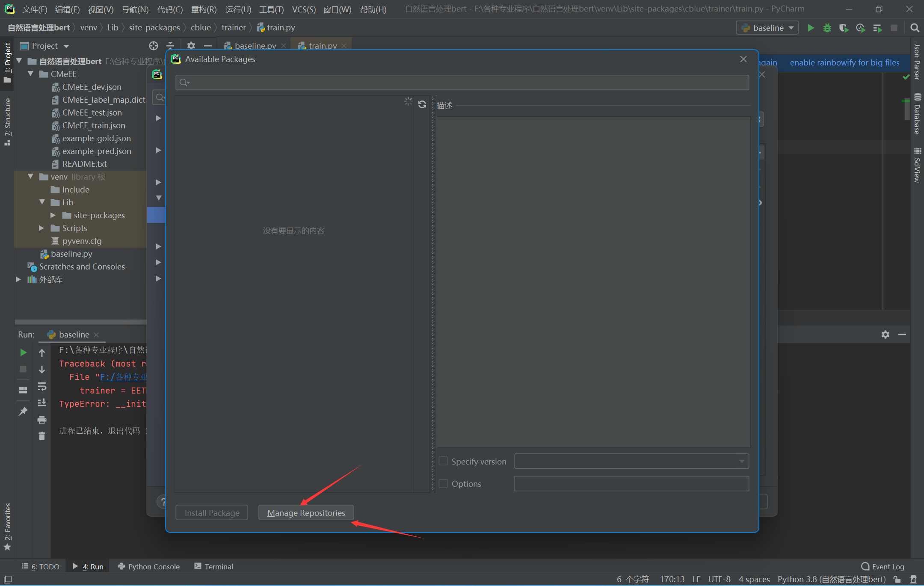Start debugging with the bug icon
The image size is (924, 586).
point(827,28)
